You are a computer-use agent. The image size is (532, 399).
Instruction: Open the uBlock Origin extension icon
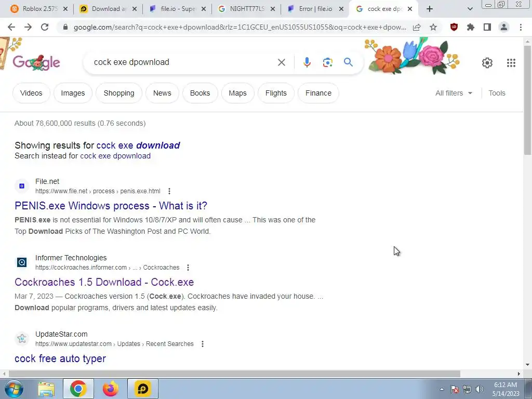454,27
